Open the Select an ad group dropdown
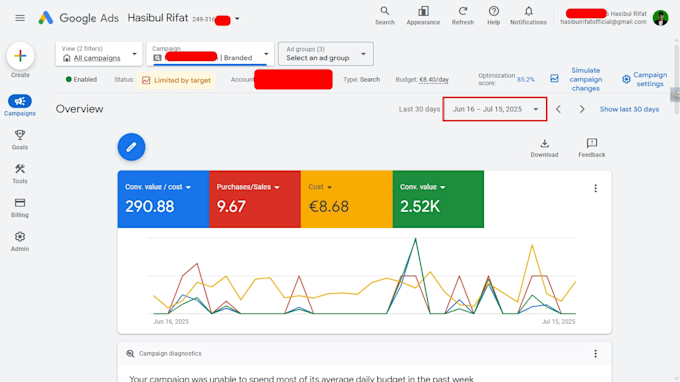 326,54
